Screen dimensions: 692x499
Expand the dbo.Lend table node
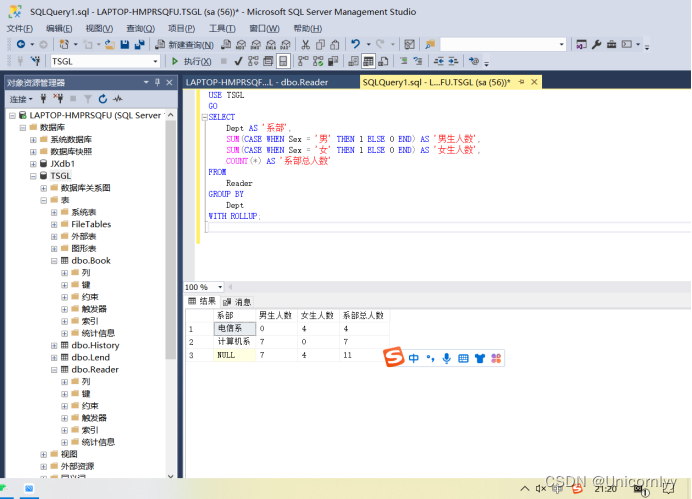[54, 358]
